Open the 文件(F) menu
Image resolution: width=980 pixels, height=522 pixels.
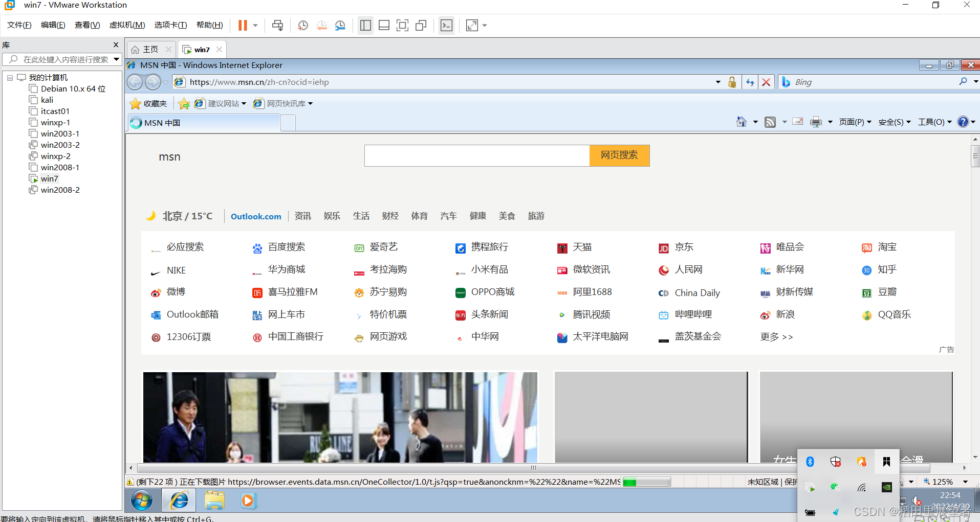[19, 25]
